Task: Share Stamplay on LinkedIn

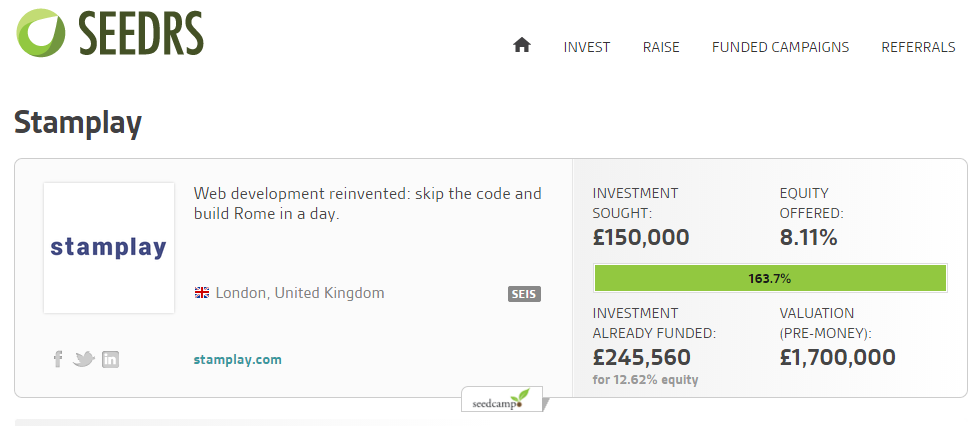Action: click(110, 359)
